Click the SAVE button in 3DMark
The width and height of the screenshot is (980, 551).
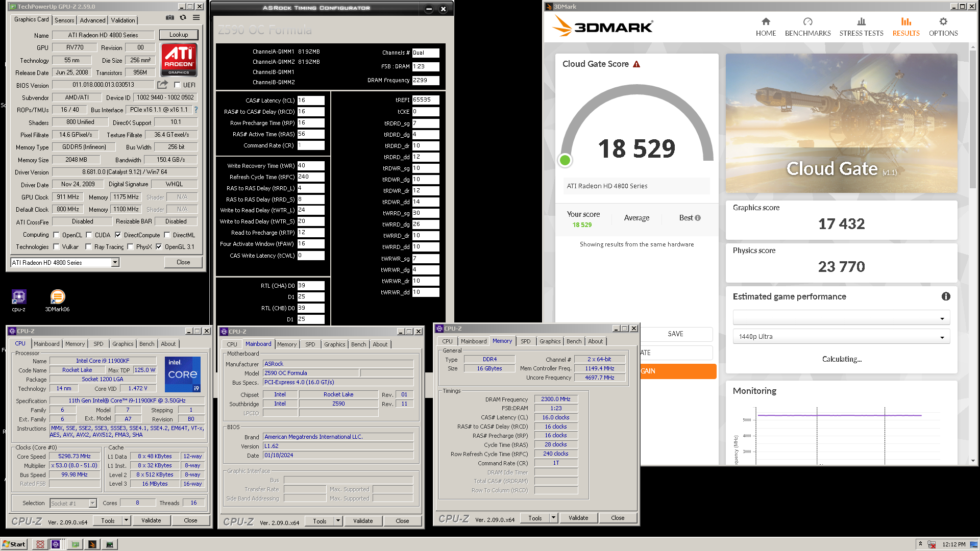coord(675,334)
